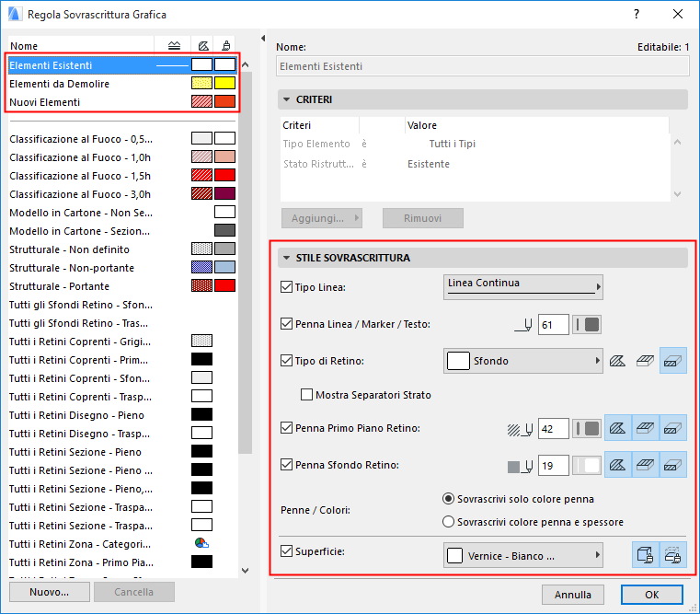Collapse the CRITERI section
Image resolution: width=700 pixels, height=614 pixels.
click(x=287, y=99)
